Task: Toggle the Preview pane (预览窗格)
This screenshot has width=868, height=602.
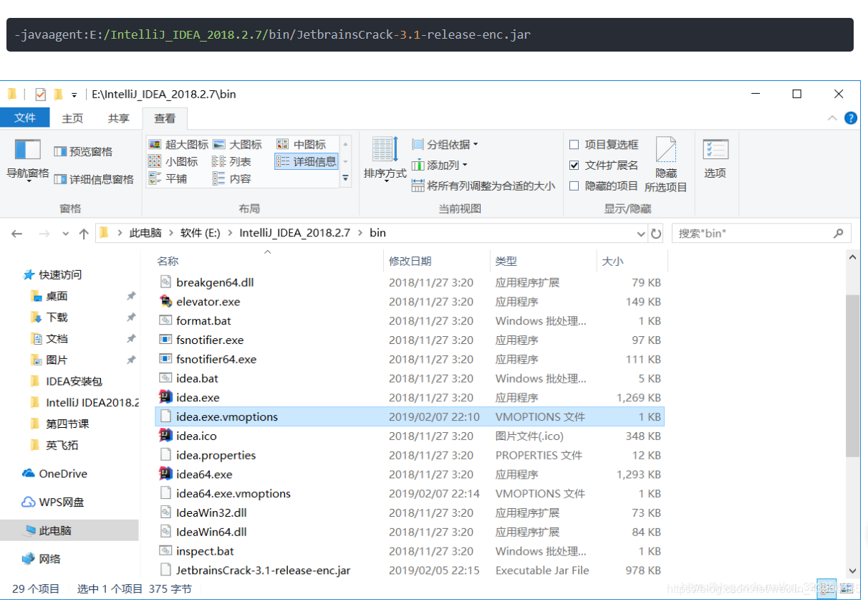Action: click(83, 151)
